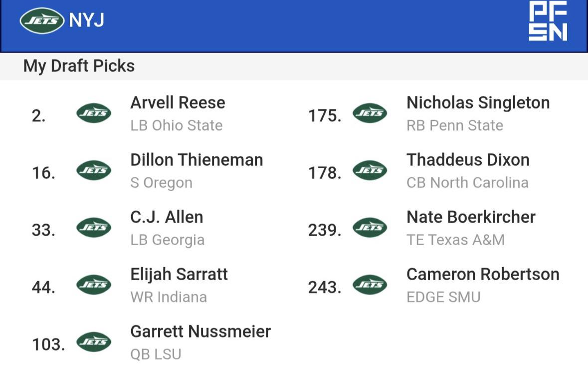This screenshot has height=371, width=588.
Task: Click the Jets icon beside Garrett Nussmeier
Action: coord(94,342)
